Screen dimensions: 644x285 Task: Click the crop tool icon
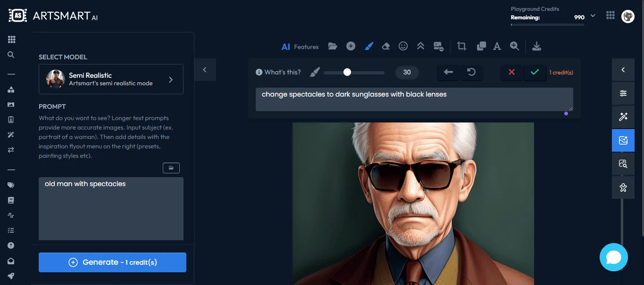[461, 46]
